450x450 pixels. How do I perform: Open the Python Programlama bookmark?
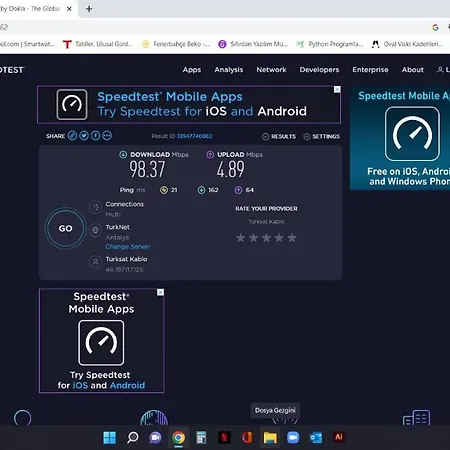click(x=330, y=44)
